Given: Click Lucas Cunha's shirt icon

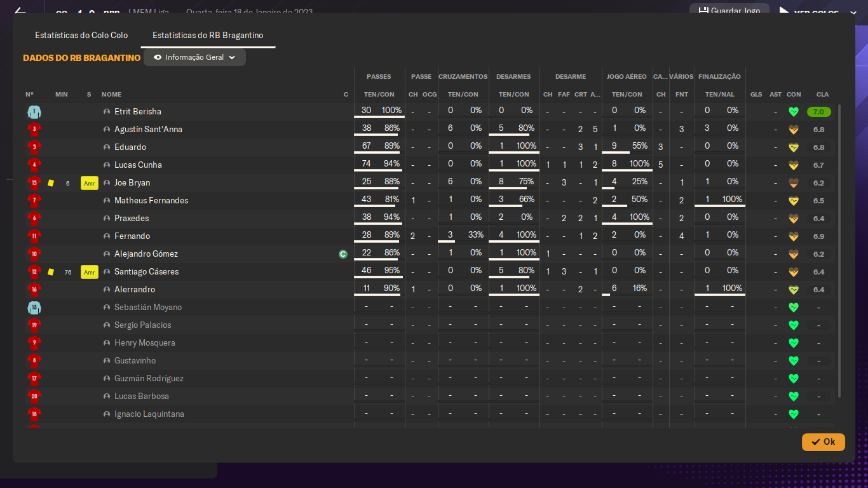Looking at the screenshot, I should click(x=34, y=165).
